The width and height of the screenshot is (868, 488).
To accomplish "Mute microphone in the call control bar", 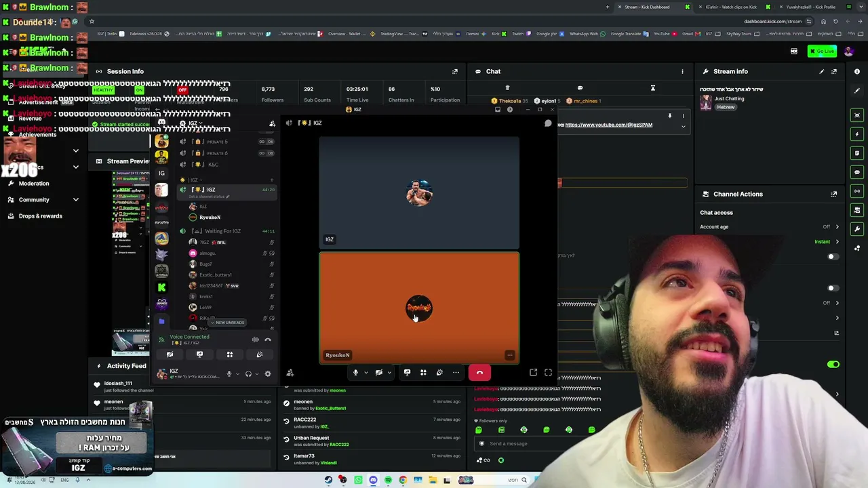I will 355,372.
